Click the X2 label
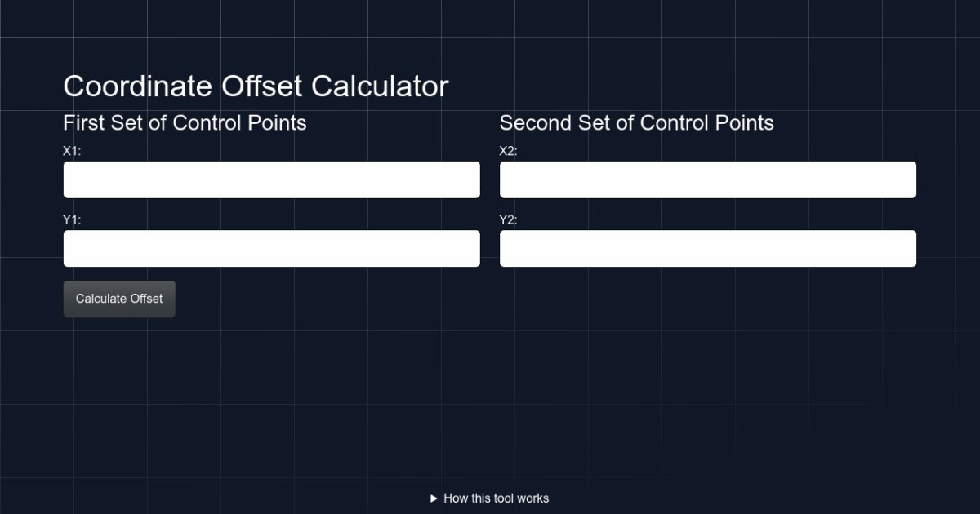Screen dimensions: 980x514 tap(509, 151)
